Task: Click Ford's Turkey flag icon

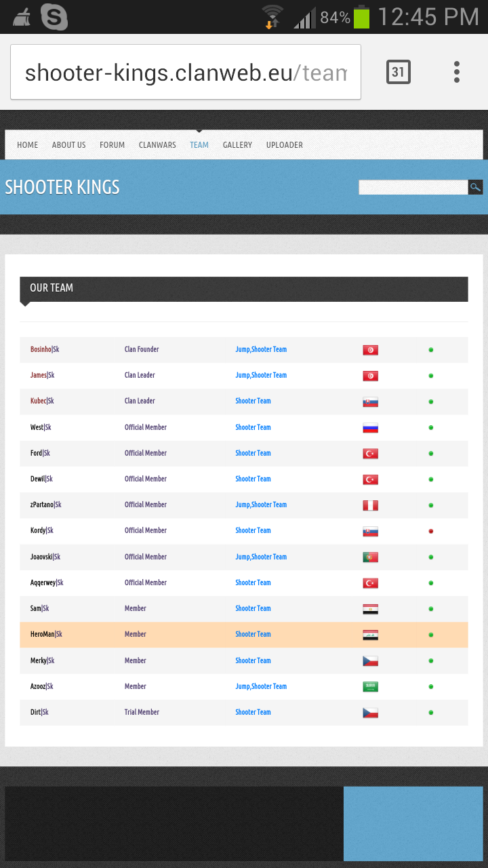Action: click(x=370, y=454)
